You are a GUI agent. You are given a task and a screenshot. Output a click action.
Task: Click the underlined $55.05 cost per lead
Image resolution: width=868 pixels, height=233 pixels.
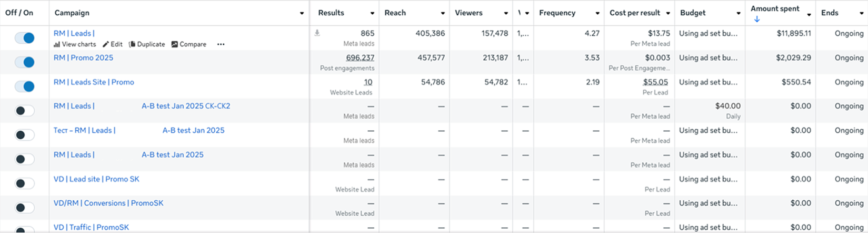coord(655,82)
